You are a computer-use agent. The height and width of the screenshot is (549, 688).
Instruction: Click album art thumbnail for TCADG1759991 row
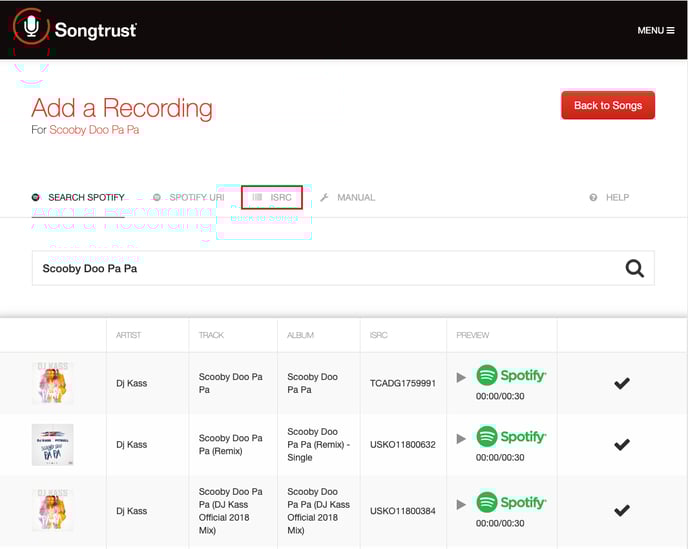click(53, 383)
